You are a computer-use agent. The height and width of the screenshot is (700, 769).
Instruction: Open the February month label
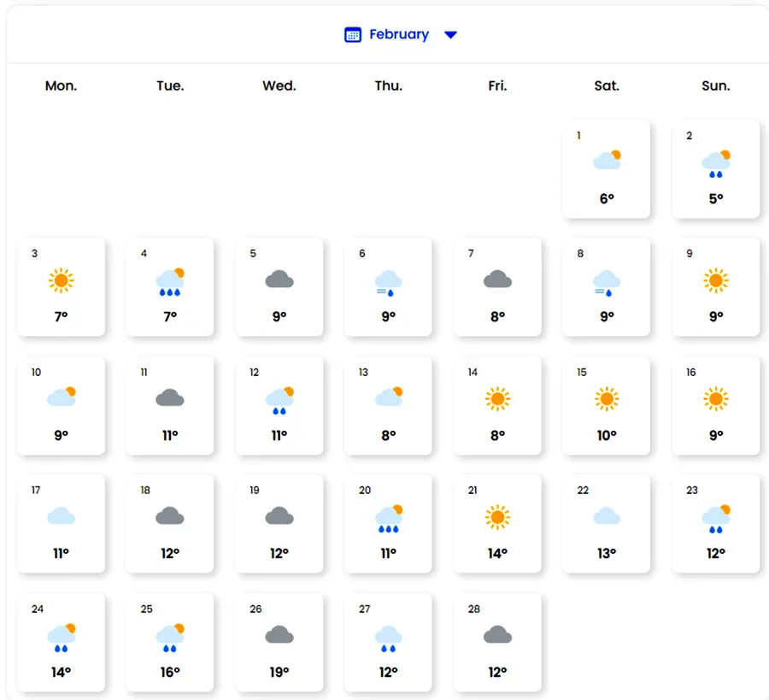tap(398, 35)
